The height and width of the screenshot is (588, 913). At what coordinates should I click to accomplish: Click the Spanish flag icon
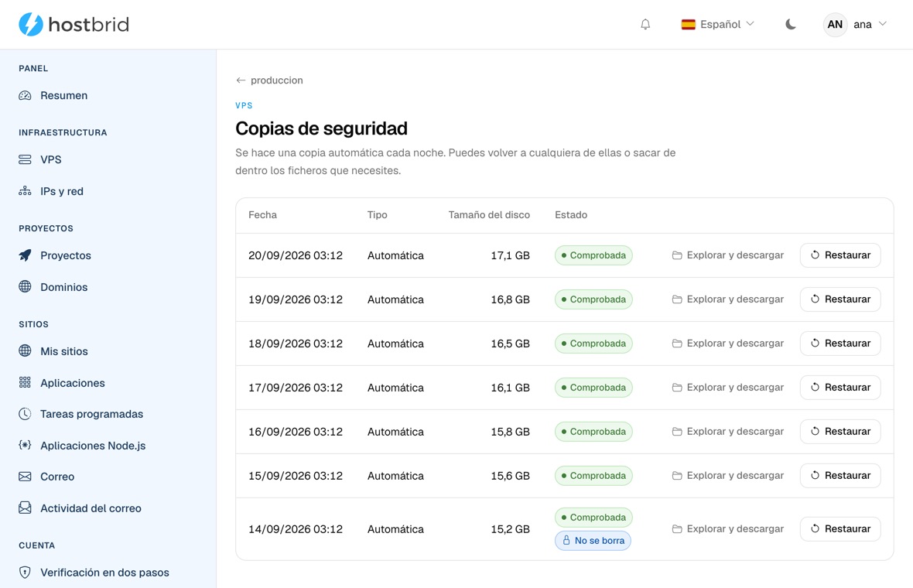tap(689, 25)
